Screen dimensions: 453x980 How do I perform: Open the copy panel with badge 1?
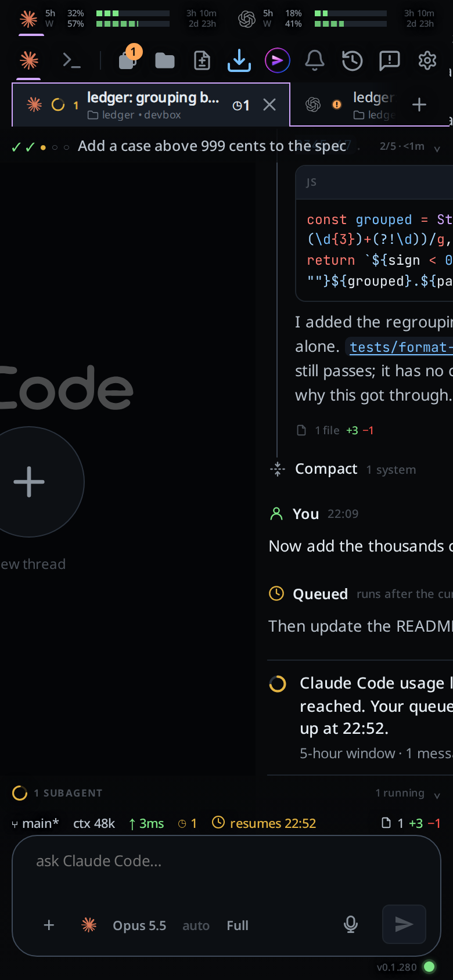128,60
